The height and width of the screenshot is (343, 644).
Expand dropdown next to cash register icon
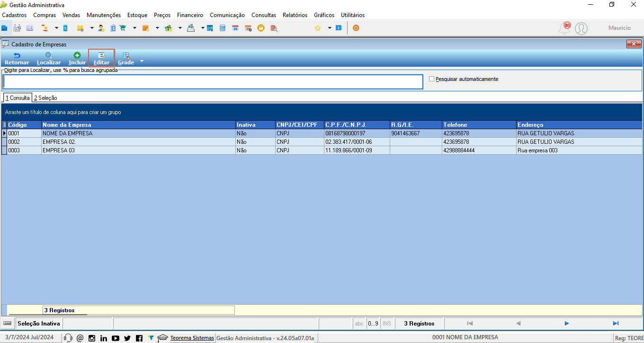point(202,28)
